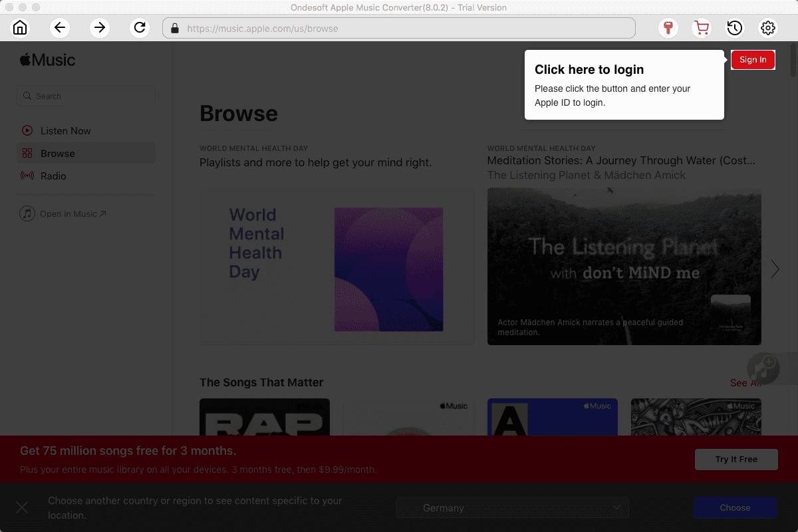Select Browse in sidebar
Image resolution: width=798 pixels, height=532 pixels.
[x=86, y=154]
